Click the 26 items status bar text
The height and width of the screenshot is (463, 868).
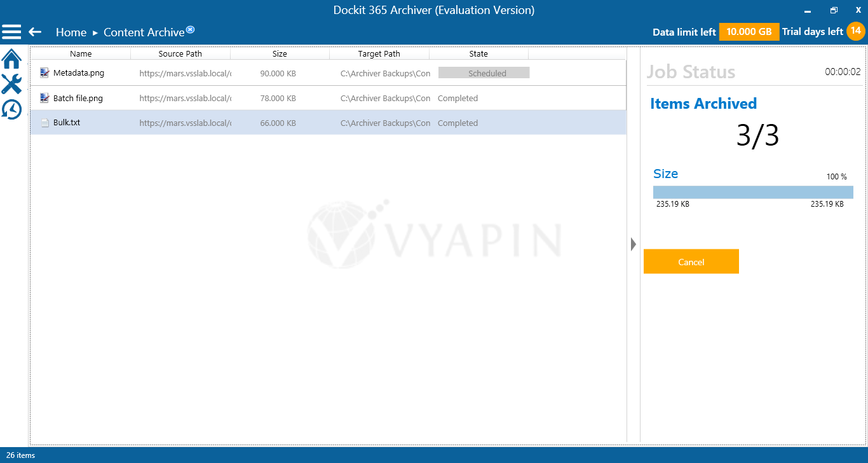point(21,455)
